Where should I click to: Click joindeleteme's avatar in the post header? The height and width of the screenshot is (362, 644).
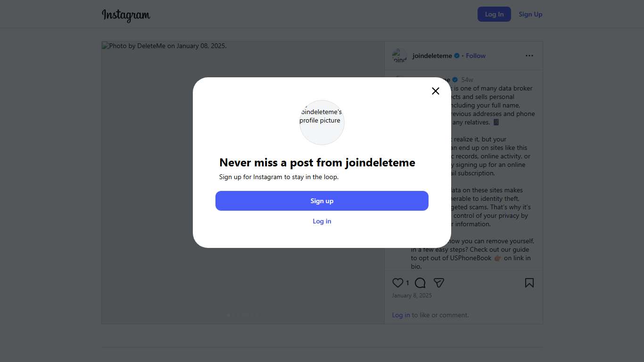click(399, 56)
